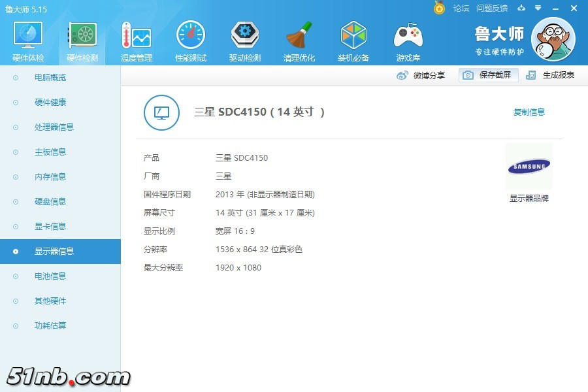Screen dimensions: 588x392
Task: Click the download icon in title bar
Action: [x=519, y=9]
